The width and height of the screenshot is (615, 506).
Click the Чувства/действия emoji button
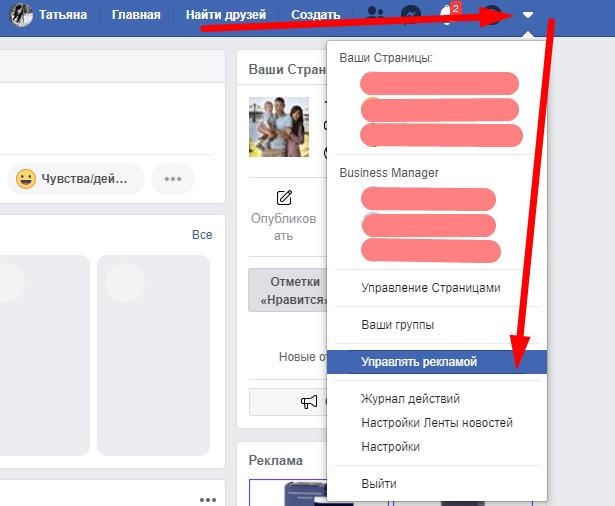[76, 179]
